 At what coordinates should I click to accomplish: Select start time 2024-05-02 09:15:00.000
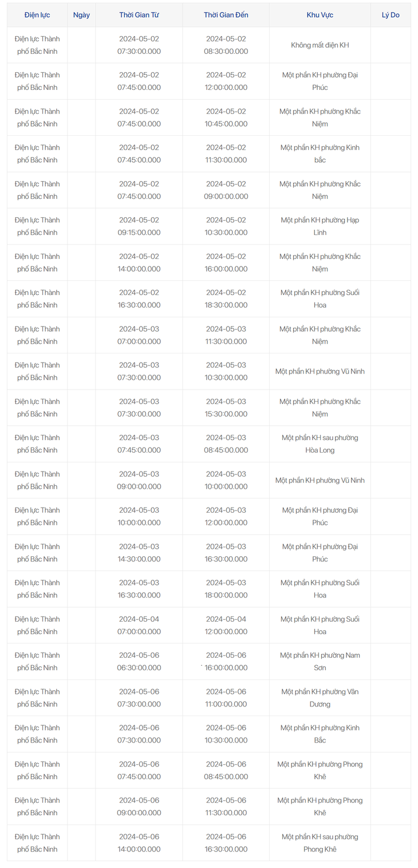tap(139, 226)
